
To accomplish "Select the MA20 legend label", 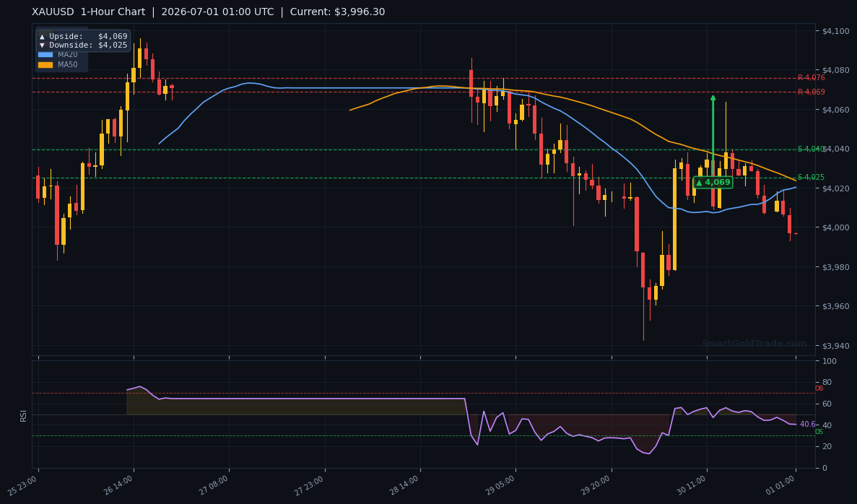I will pyautogui.click(x=68, y=55).
